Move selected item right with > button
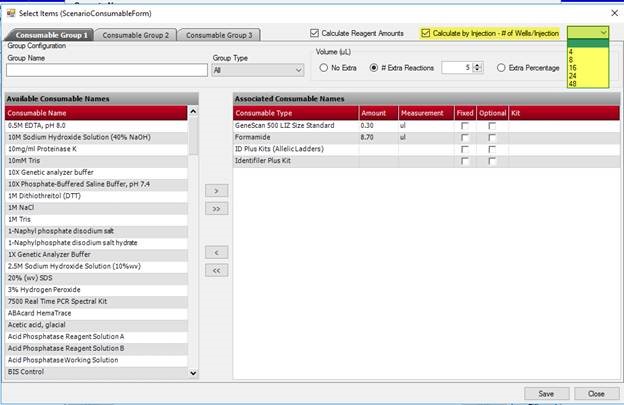This screenshot has width=624, height=405. (x=216, y=191)
